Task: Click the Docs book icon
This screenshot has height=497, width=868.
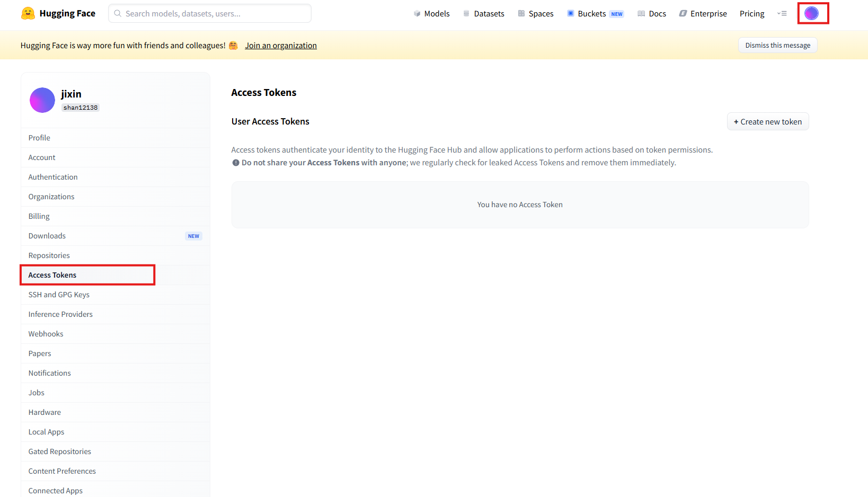Action: tap(641, 14)
